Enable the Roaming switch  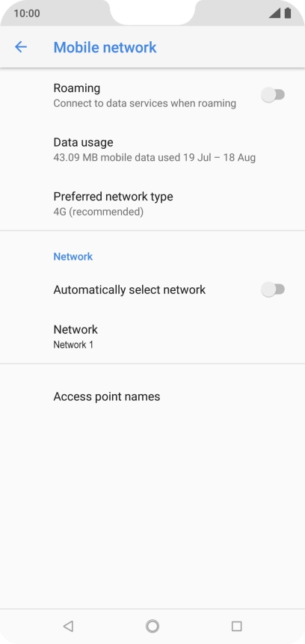pos(273,95)
